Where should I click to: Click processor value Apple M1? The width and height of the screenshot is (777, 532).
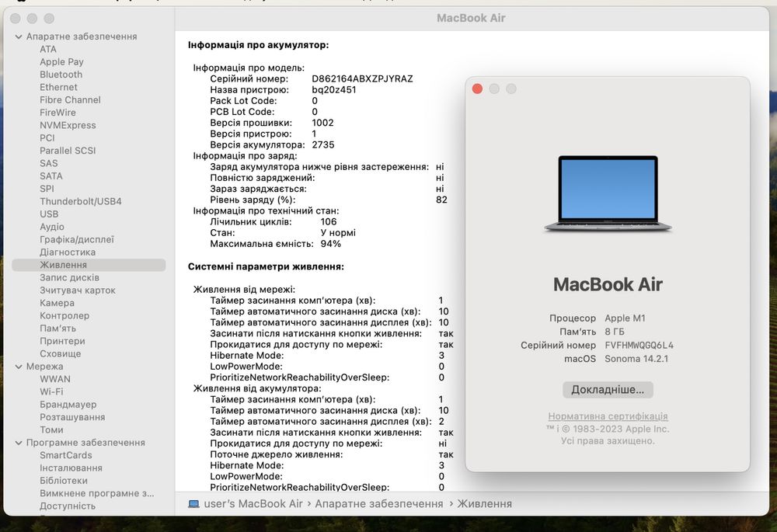tap(625, 318)
